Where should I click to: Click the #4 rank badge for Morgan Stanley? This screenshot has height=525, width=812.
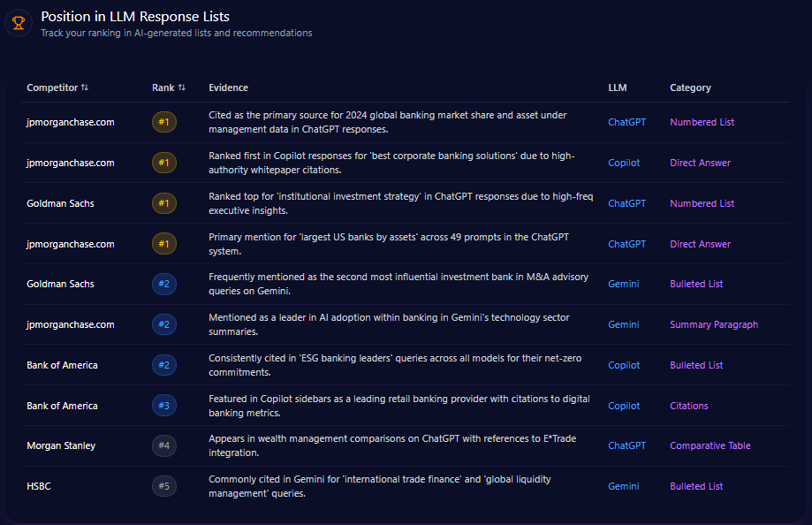163,445
